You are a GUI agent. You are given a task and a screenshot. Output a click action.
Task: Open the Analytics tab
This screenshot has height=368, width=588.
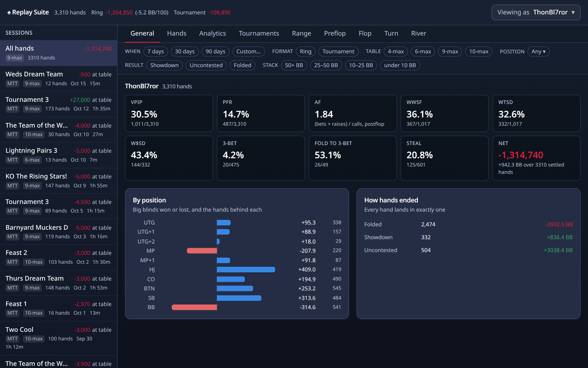coord(213,33)
